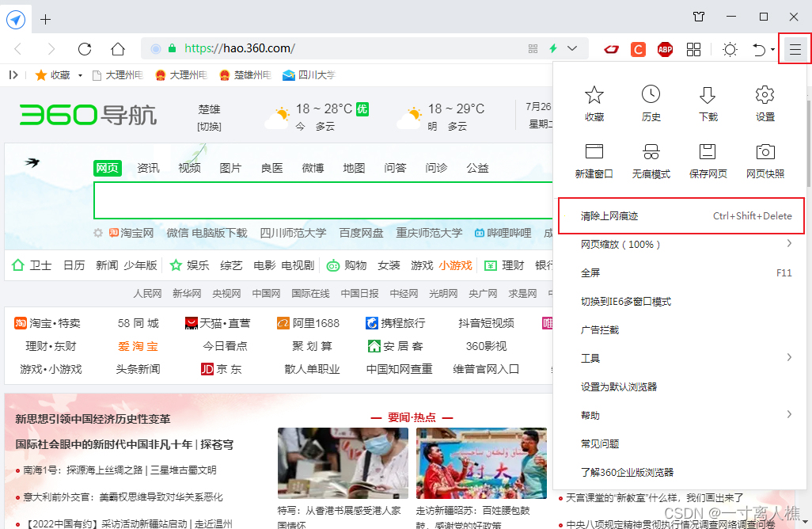812x529 pixels.
Task: Click the browser forward arrow
Action: pyautogui.click(x=51, y=49)
